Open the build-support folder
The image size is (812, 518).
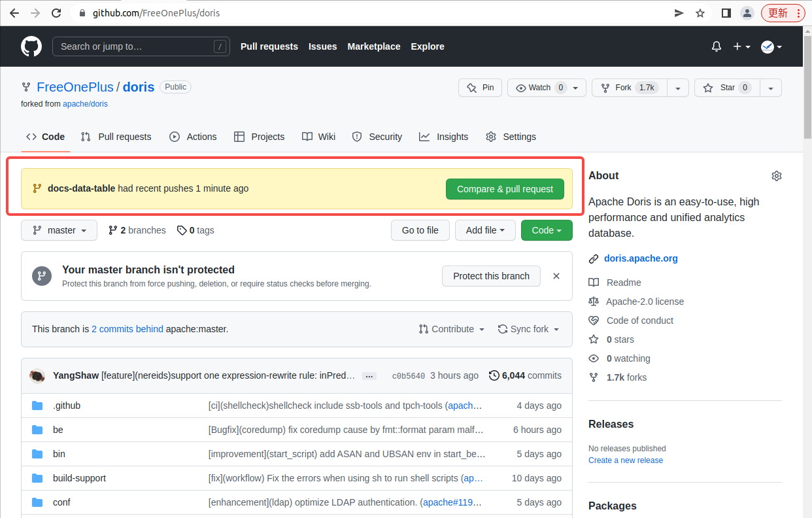[79, 478]
